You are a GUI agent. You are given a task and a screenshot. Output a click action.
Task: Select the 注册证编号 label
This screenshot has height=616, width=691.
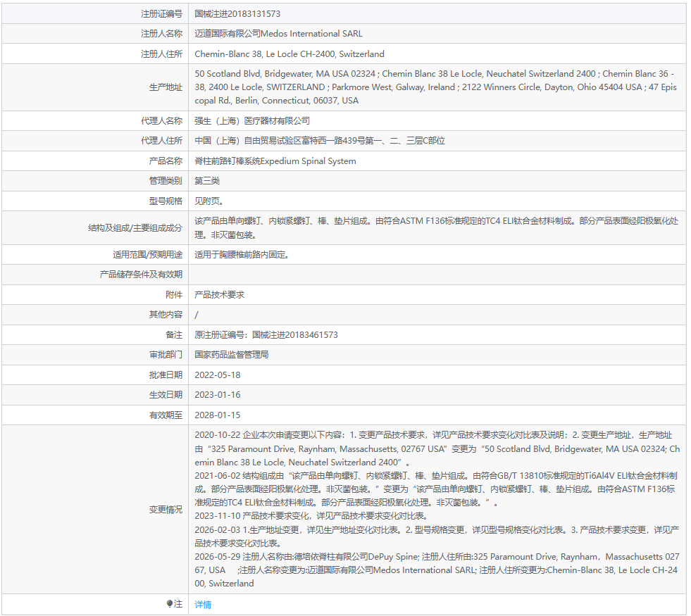tap(161, 13)
